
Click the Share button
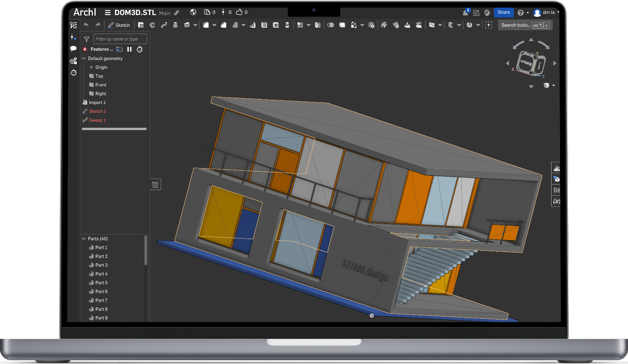tap(503, 13)
